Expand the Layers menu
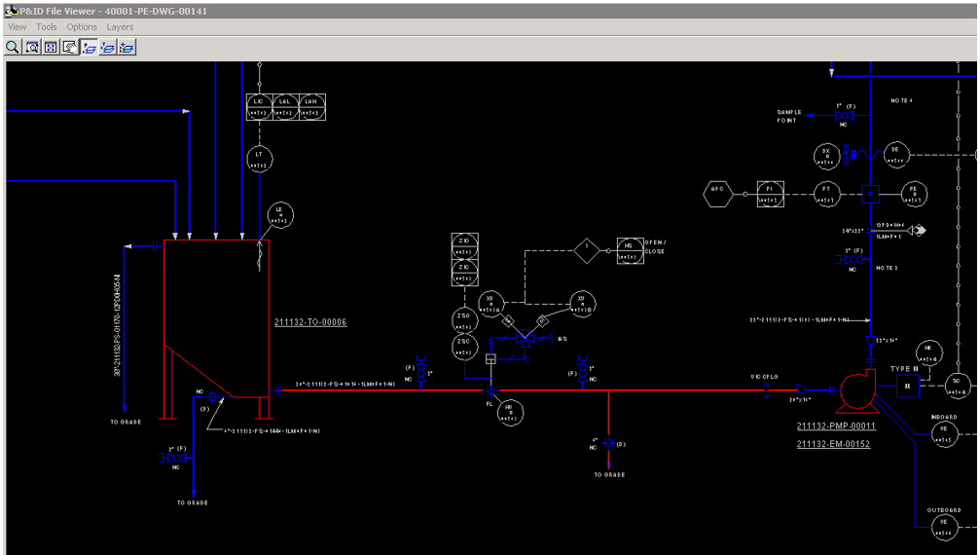Screen dimensions: 980x555 point(120,27)
